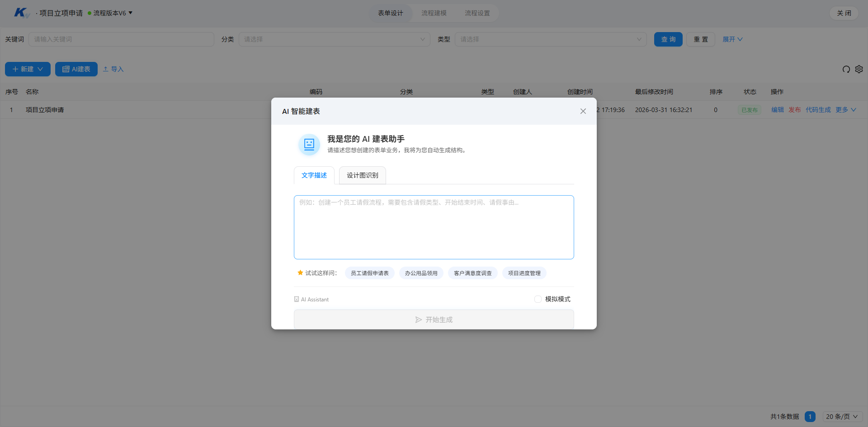
Task: Open the 流程版本V6 version dropdown
Action: click(x=110, y=13)
